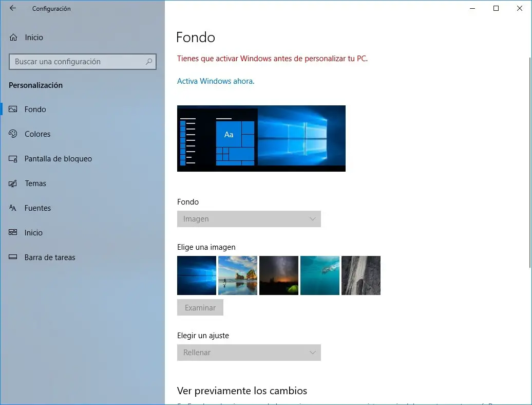The height and width of the screenshot is (405, 532).
Task: Select the Fondo picture icon
Action: [13, 109]
